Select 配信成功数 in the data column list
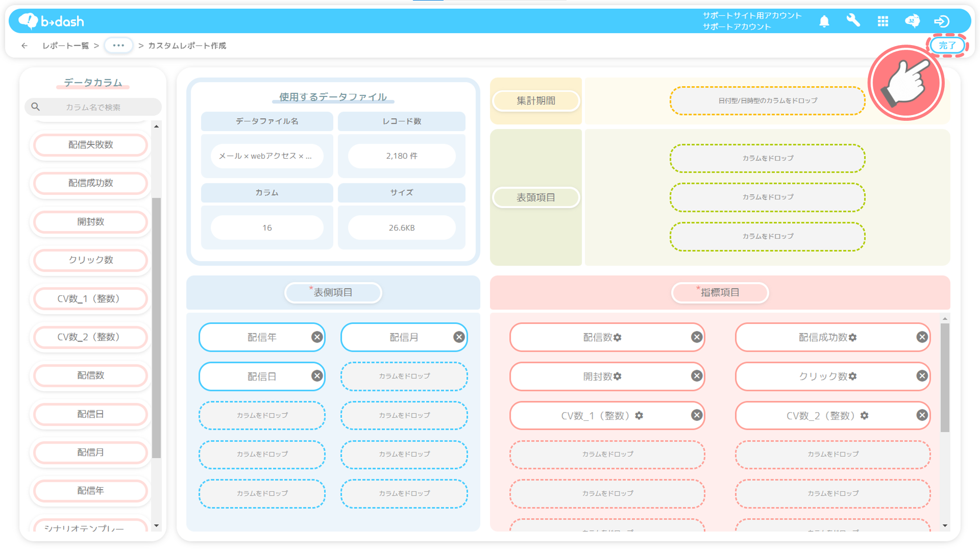980x551 pixels. click(x=91, y=183)
